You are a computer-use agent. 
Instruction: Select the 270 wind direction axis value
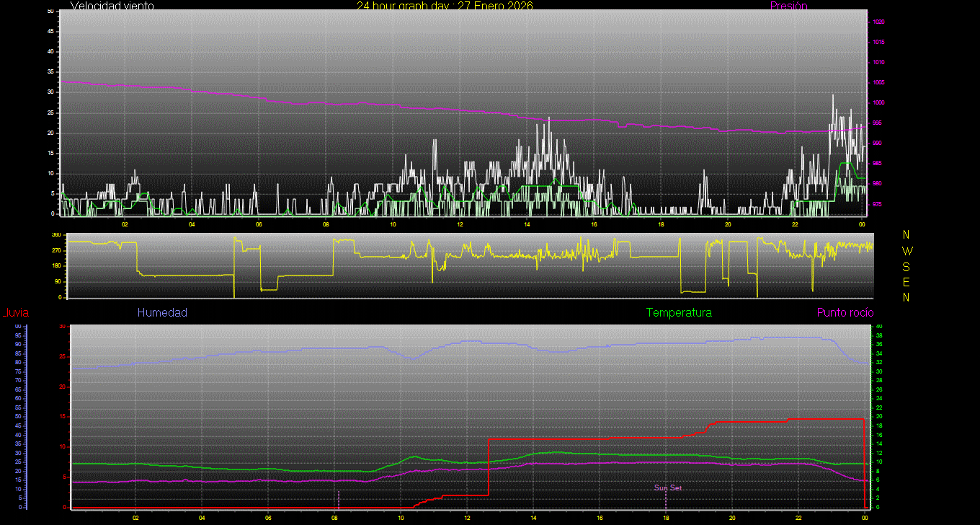tap(56, 250)
